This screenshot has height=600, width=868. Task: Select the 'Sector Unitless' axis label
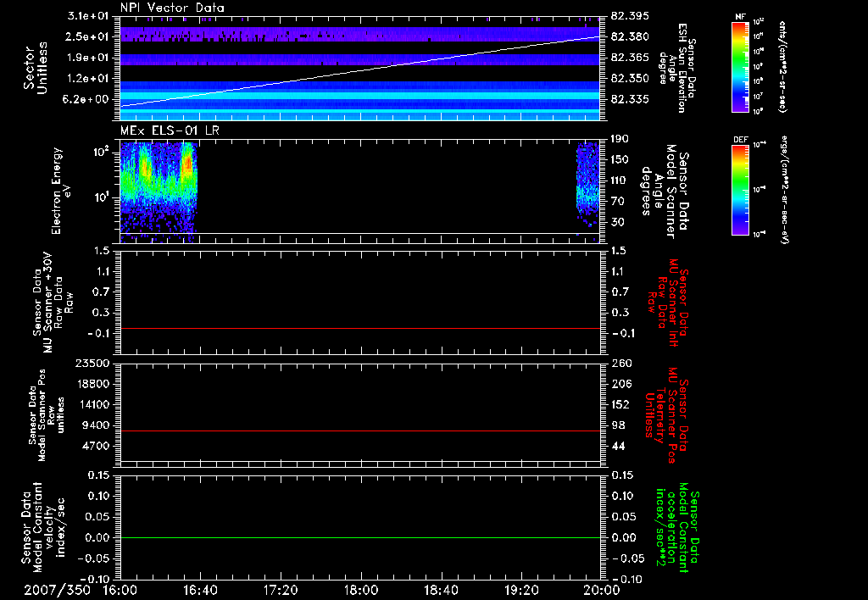point(36,68)
